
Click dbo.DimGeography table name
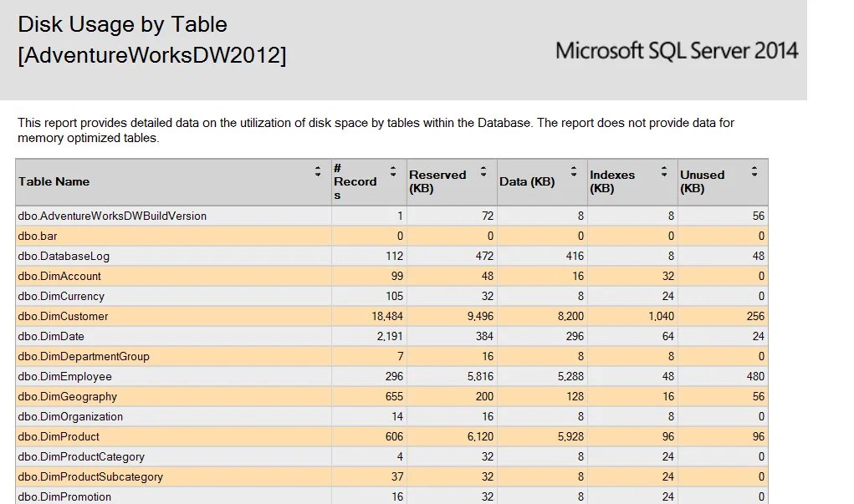68,397
